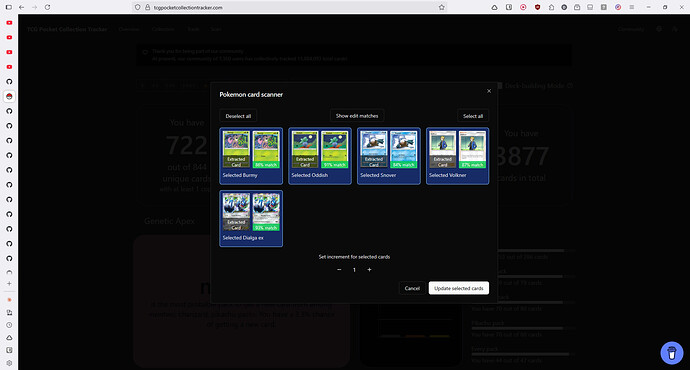Click Update selected cards
The width and height of the screenshot is (690, 370).
click(x=459, y=288)
